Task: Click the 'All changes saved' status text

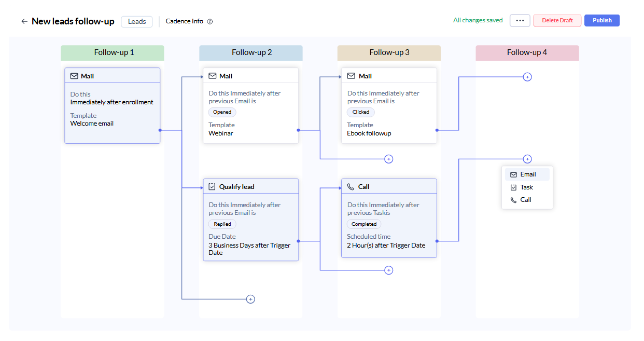Action: point(478,20)
